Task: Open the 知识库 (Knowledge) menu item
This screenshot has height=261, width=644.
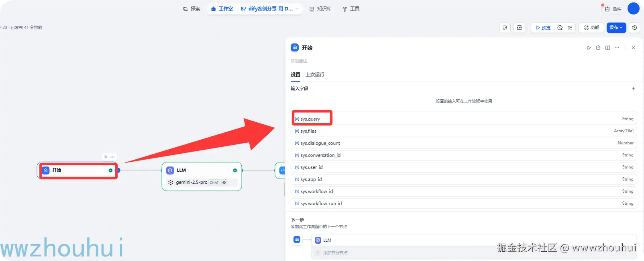Action: 320,9
